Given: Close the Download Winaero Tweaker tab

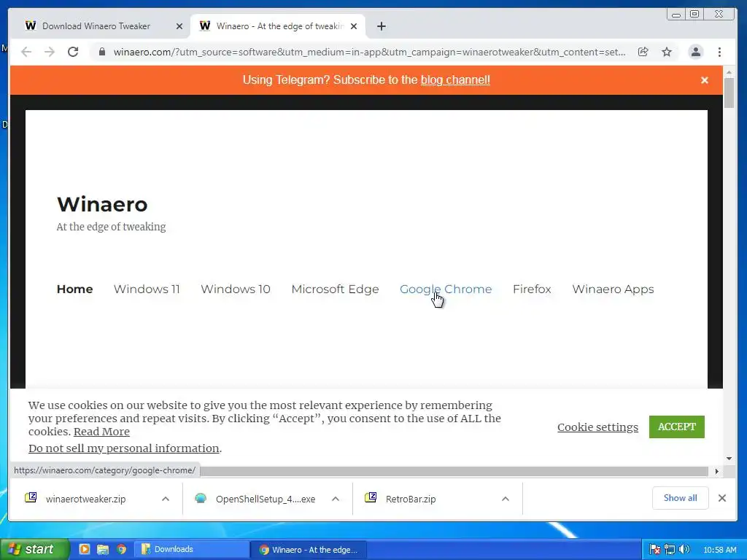Looking at the screenshot, I should point(179,26).
